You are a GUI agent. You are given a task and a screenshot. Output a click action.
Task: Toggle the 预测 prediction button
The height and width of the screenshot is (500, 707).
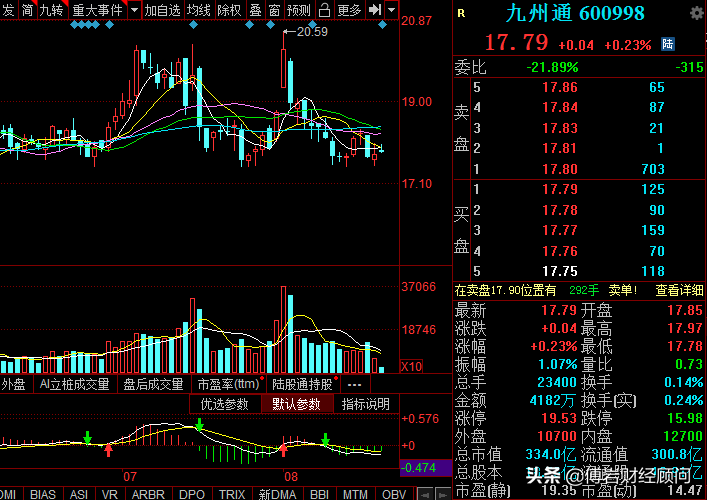click(298, 10)
